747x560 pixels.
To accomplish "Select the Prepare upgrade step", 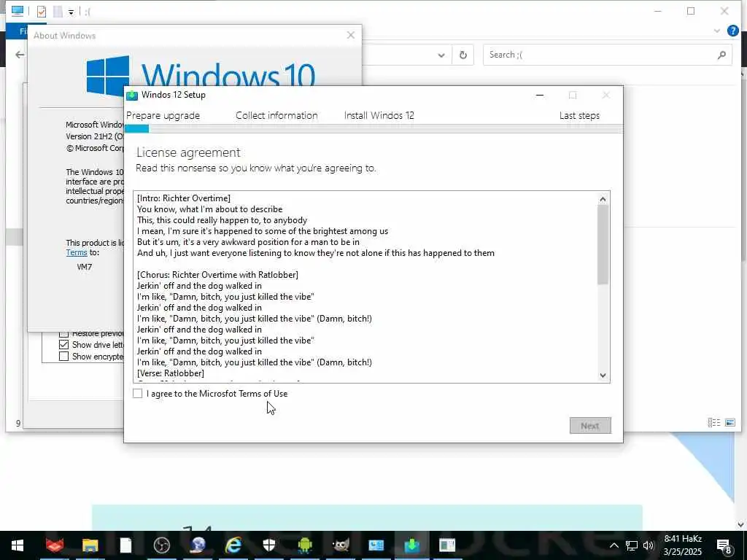I will [163, 116].
